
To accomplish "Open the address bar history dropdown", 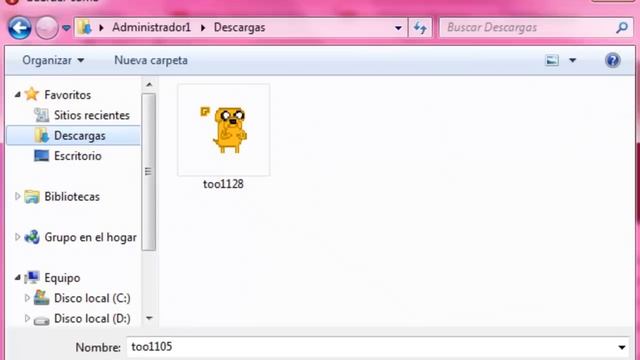I will point(398,28).
